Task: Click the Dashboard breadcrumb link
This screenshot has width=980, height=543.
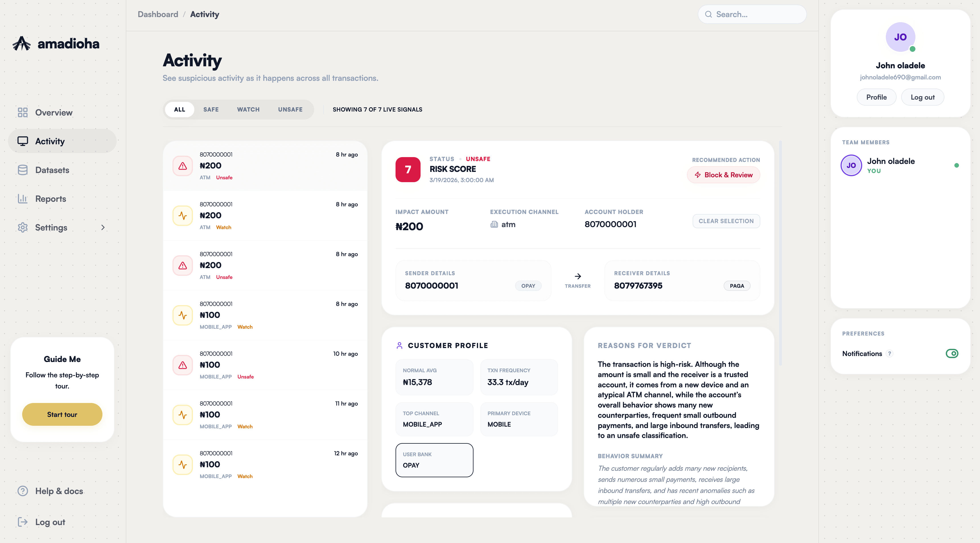Action: click(x=158, y=15)
